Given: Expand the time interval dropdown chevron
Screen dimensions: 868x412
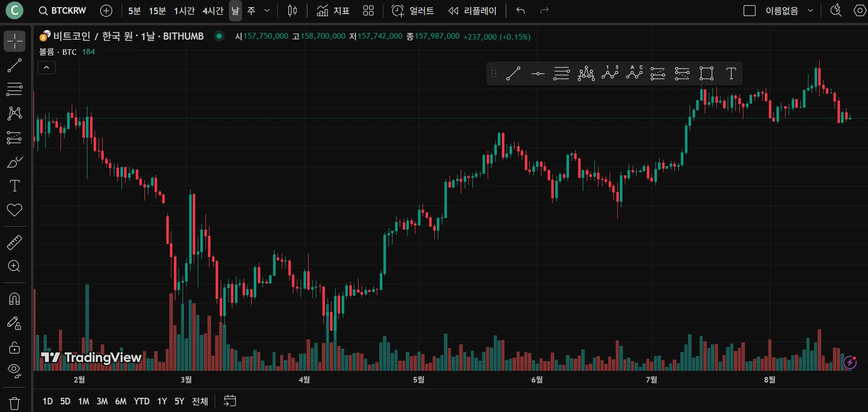Looking at the screenshot, I should pos(267,11).
